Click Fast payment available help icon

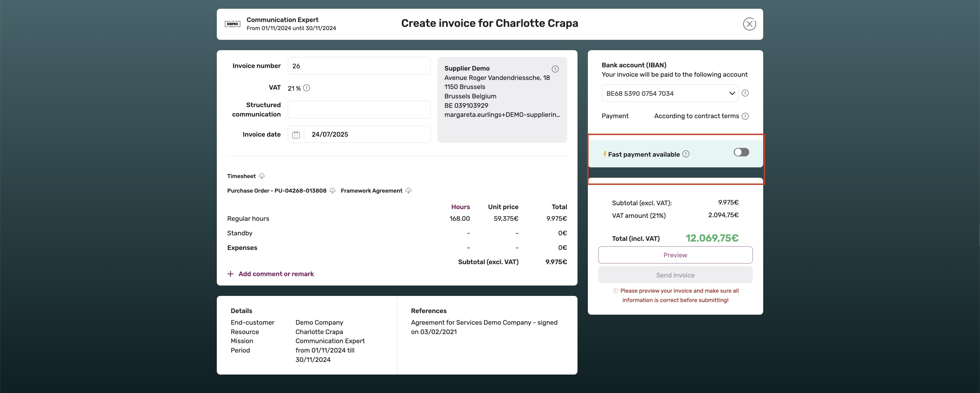tap(685, 154)
